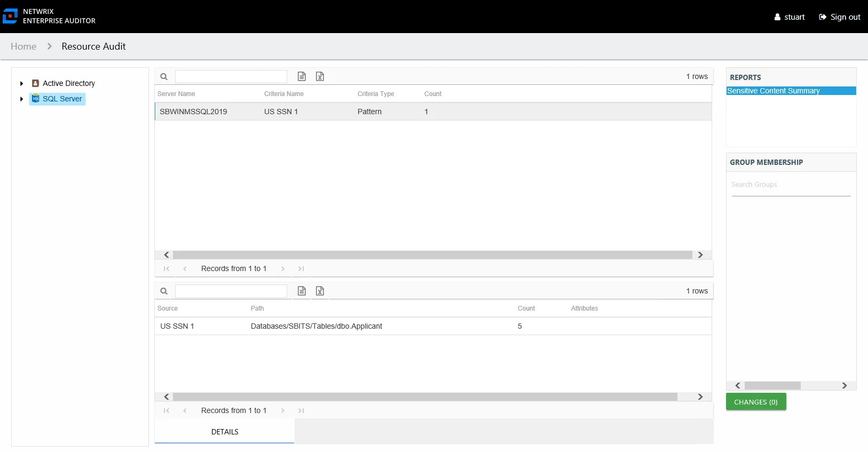Click the lower table search icon
This screenshot has height=452, width=868.
click(x=164, y=291)
